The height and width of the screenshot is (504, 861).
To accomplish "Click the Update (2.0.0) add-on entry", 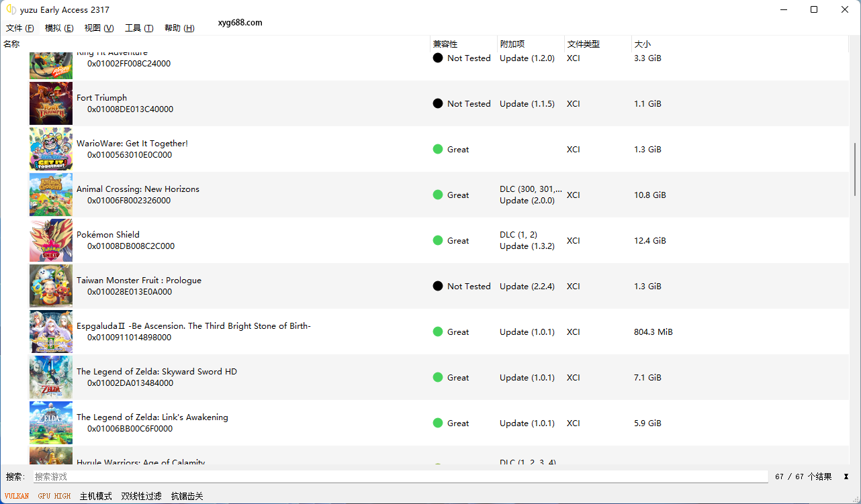I will [x=527, y=201].
